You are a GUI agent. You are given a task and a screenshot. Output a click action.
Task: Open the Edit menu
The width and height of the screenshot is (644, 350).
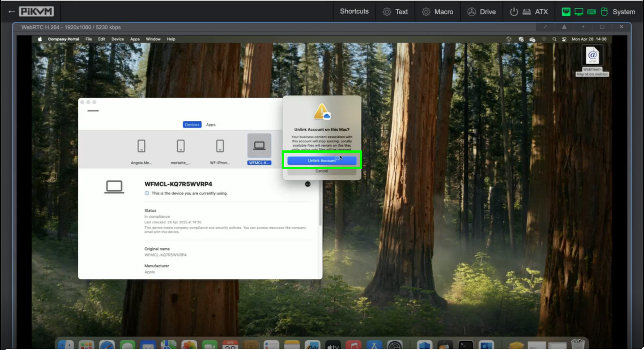point(102,39)
